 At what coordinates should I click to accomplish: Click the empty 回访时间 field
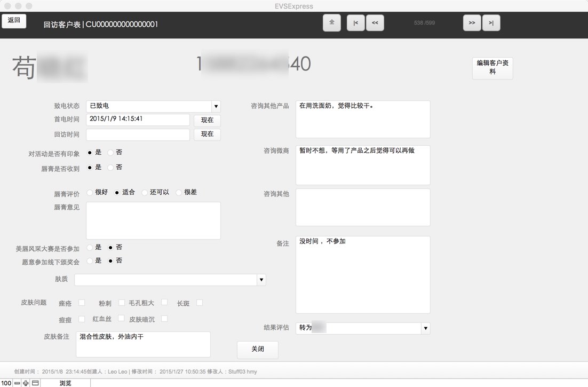click(x=138, y=135)
